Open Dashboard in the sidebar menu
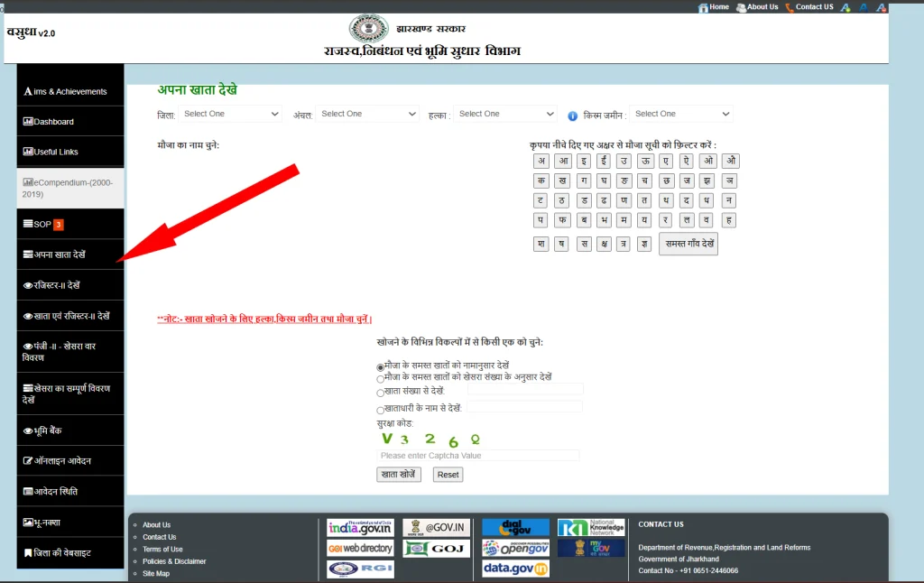This screenshot has width=924, height=583. pos(54,122)
